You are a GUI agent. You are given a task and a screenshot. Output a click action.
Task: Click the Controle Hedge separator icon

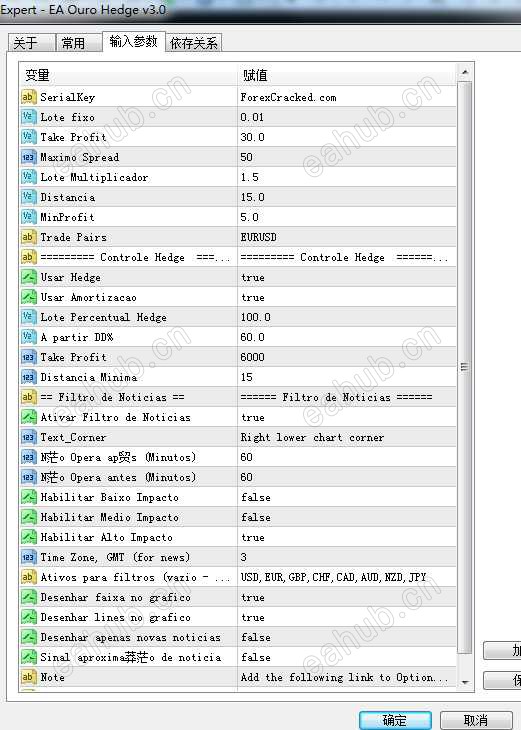click(x=28, y=257)
